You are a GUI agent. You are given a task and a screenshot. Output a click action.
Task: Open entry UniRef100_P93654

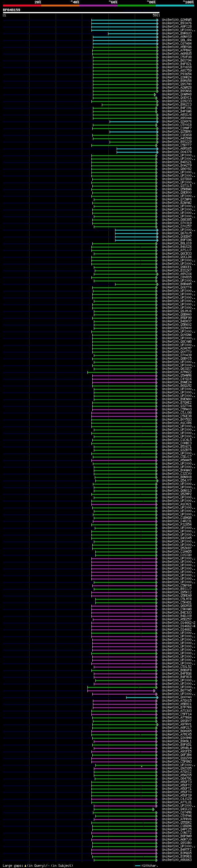coord(177,74)
